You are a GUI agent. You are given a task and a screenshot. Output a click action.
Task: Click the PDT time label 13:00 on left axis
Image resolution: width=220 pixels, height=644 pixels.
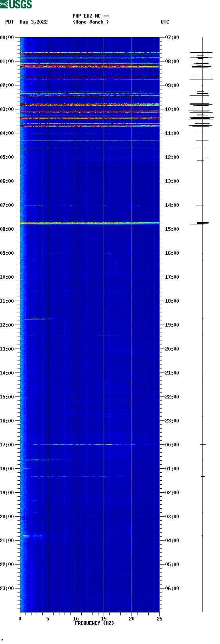(7, 349)
